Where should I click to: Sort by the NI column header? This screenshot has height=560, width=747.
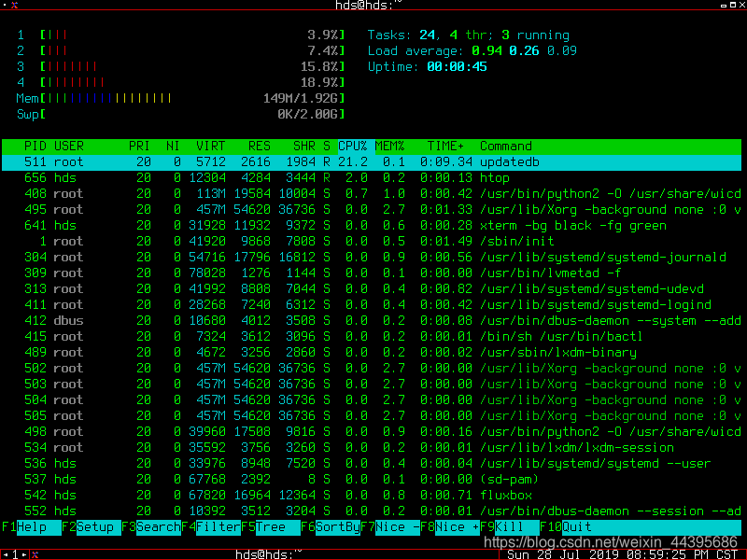(x=173, y=147)
